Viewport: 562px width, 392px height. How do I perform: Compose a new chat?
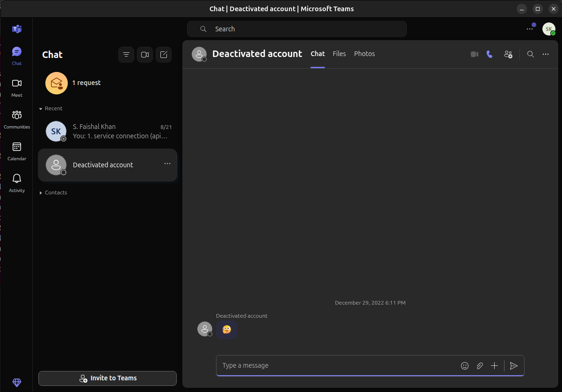pos(163,54)
